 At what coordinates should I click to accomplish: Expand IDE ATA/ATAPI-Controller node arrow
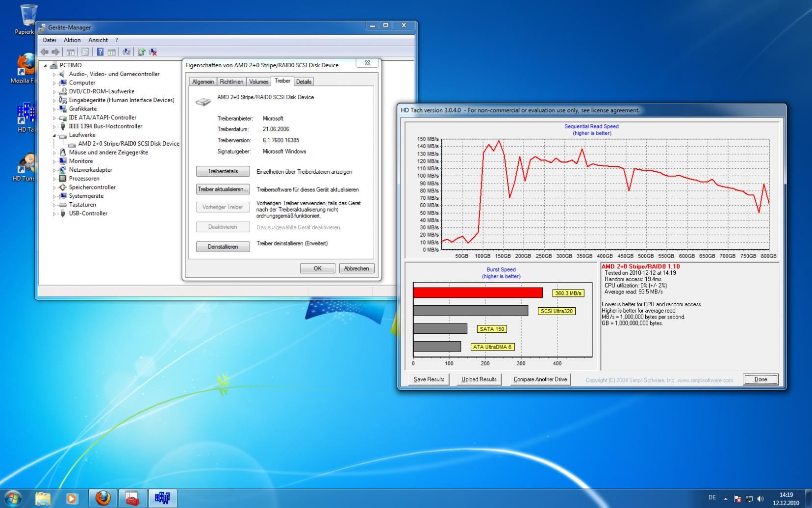pyautogui.click(x=54, y=118)
